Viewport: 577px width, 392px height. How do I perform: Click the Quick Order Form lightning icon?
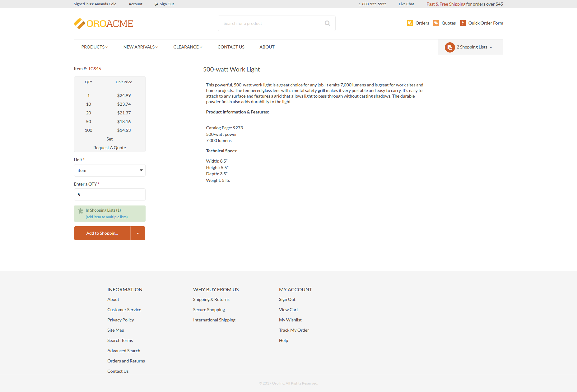pos(463,23)
